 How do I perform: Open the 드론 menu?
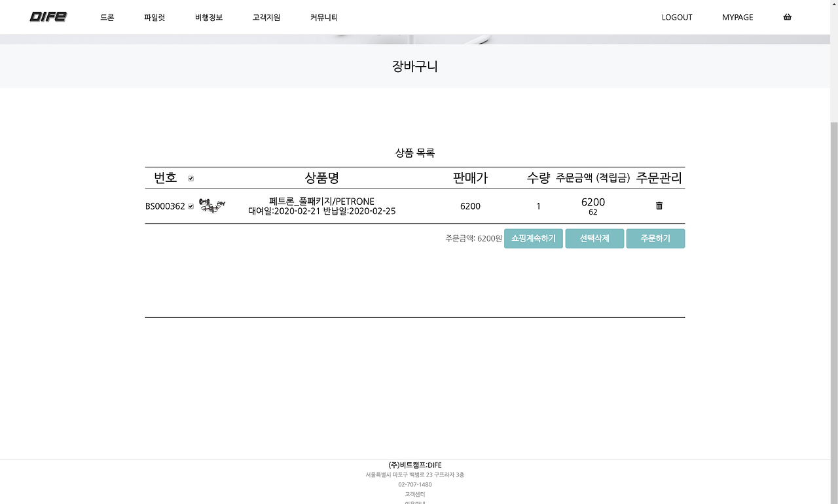[x=107, y=18]
